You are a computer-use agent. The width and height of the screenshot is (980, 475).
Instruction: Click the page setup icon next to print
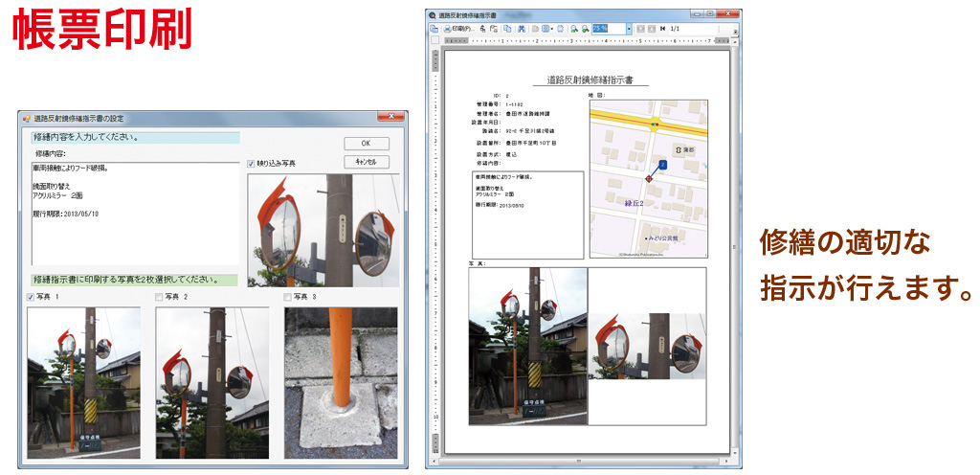[482, 30]
